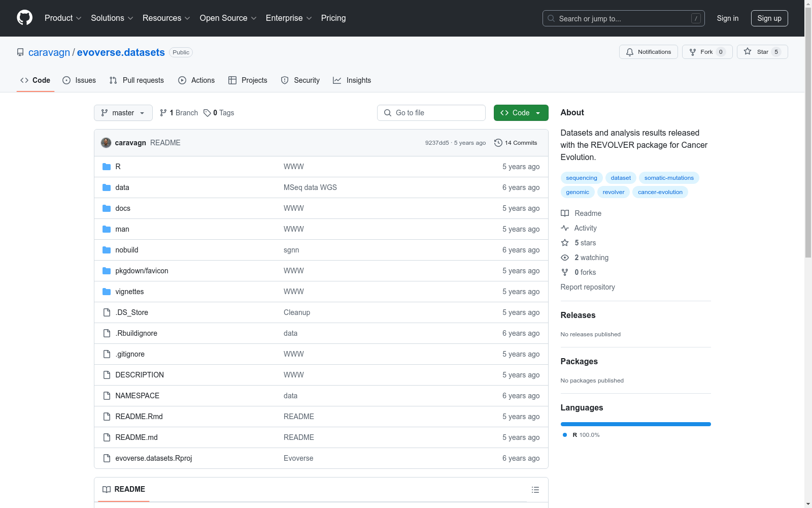Open the README outline menu icon
The image size is (812, 508).
click(535, 490)
